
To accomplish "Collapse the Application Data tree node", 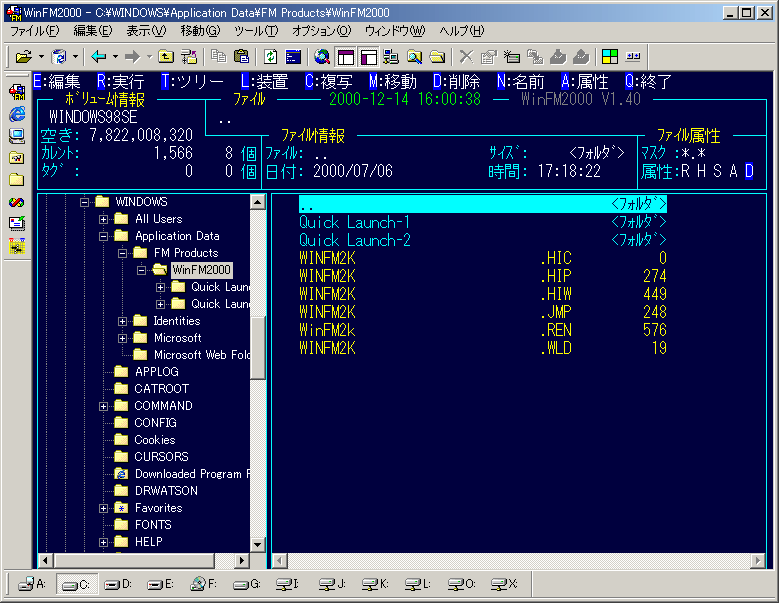I will 103,236.
